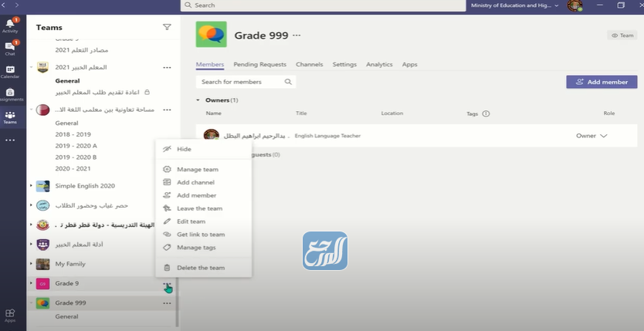Switch to the Apps tab
This screenshot has width=644, height=331.
pyautogui.click(x=410, y=64)
